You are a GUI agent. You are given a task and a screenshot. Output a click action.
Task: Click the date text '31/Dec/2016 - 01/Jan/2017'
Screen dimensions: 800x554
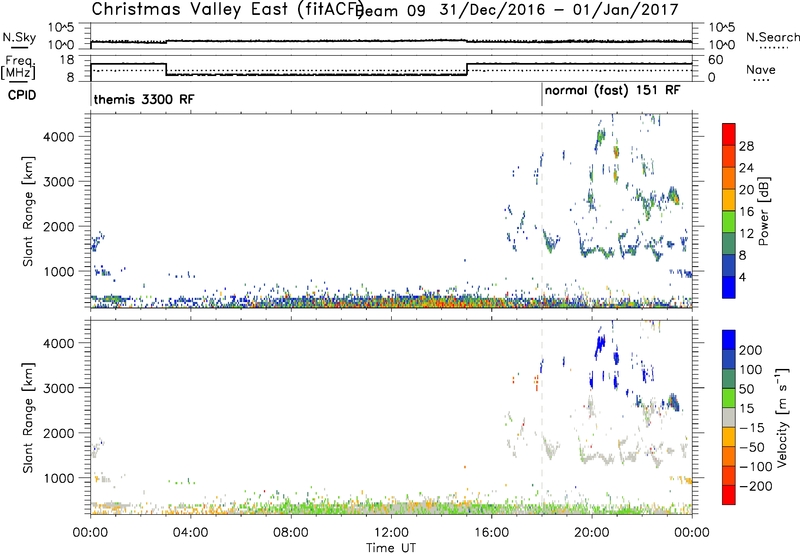pyautogui.click(x=559, y=10)
